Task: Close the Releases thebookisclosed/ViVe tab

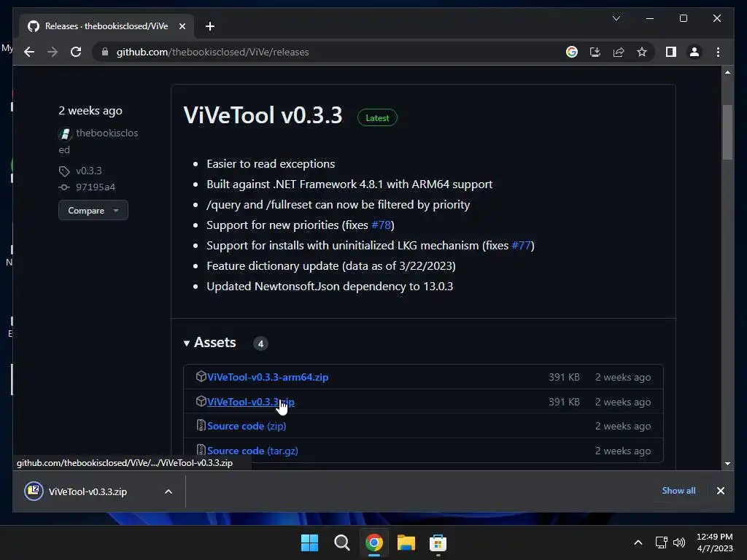Action: tap(182, 26)
